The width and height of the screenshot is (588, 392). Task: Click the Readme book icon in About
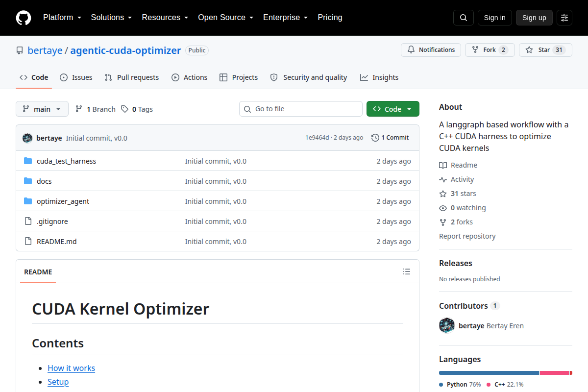coord(443,166)
